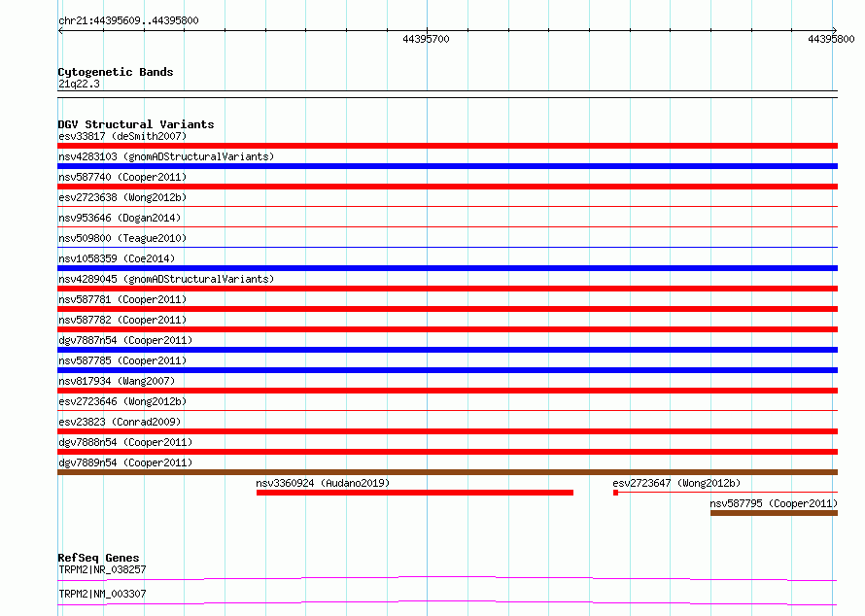The width and height of the screenshot is (865, 616).
Task: Select the blue dgv7887n54 variant bar
Action: tap(447, 350)
